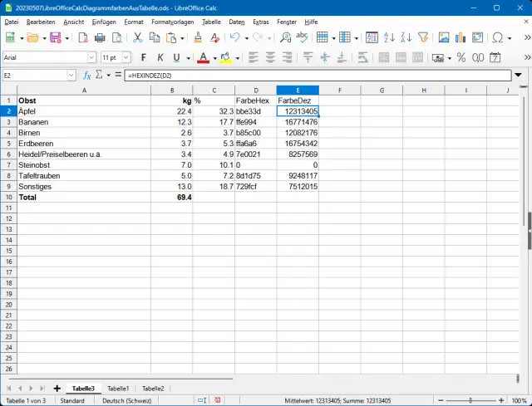
Task: Open the Arial font name dropdown
Action: point(91,57)
